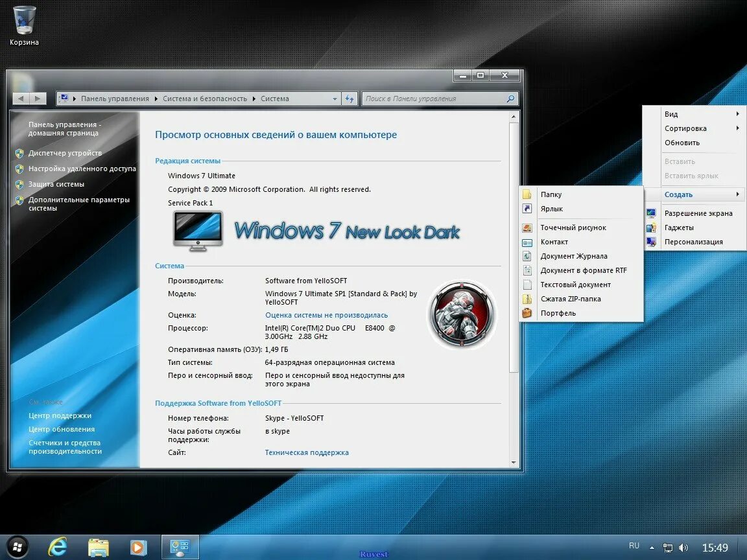Click the Control Panel taskbar button

point(180,548)
